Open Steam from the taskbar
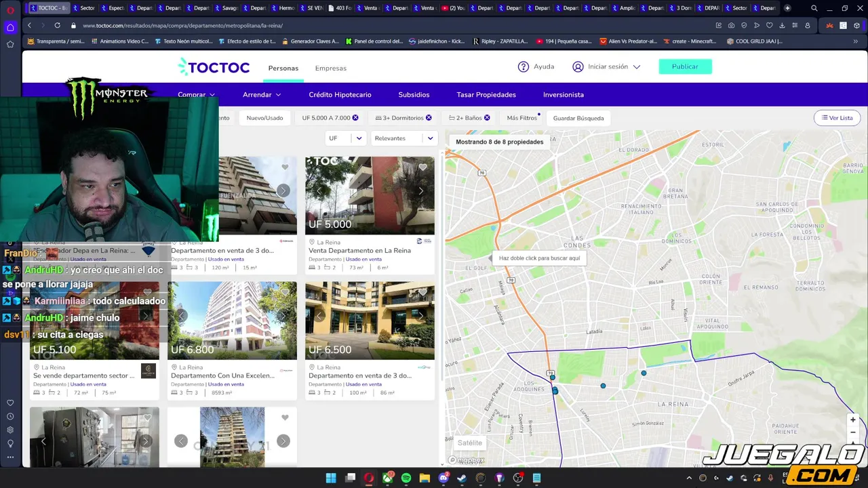Image resolution: width=868 pixels, height=488 pixels. pyautogui.click(x=462, y=479)
